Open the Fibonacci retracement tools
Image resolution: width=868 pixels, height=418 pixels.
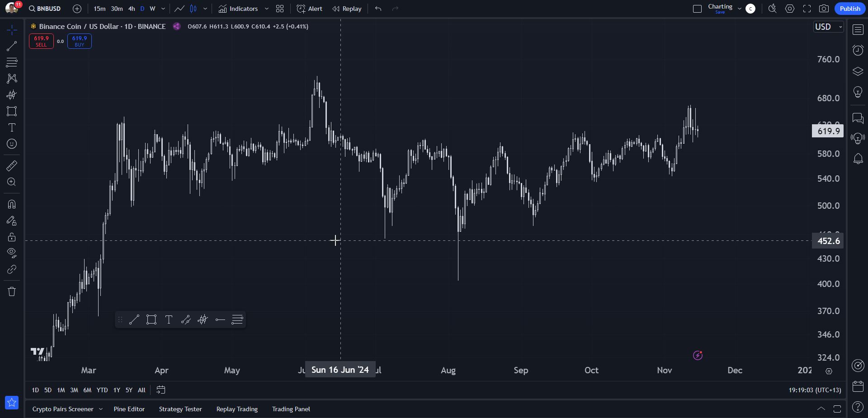click(x=12, y=62)
